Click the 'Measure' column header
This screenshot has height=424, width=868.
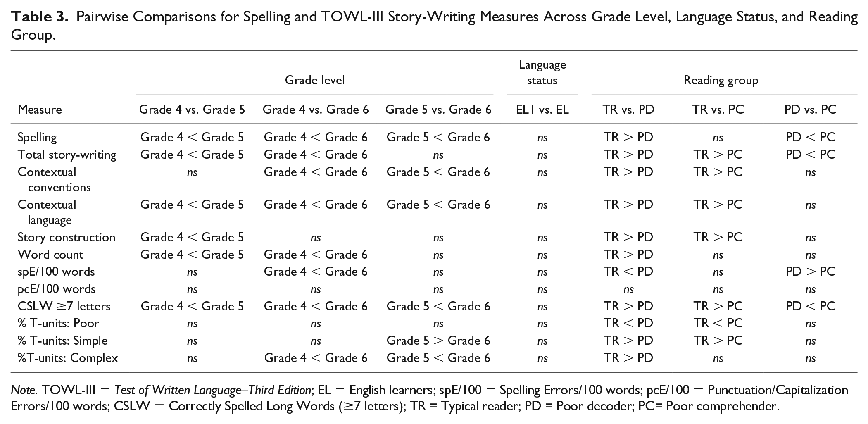40,110
